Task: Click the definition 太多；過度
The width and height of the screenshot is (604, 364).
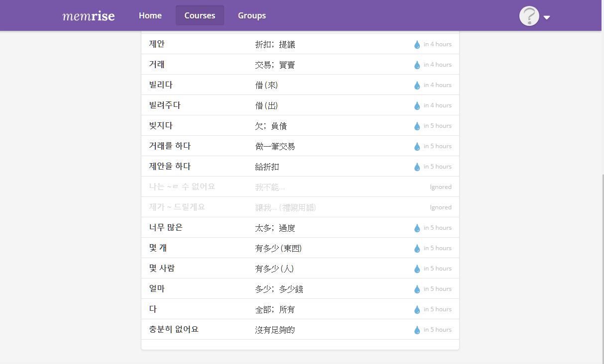Action: (x=275, y=228)
